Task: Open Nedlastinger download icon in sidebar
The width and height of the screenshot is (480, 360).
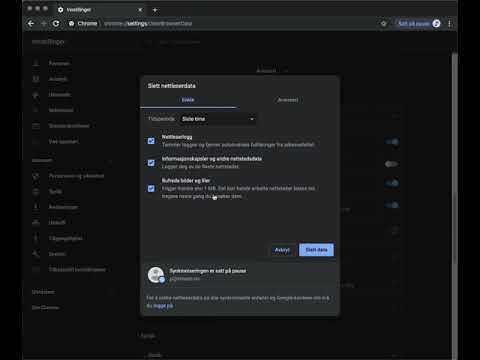Action: [x=36, y=207]
